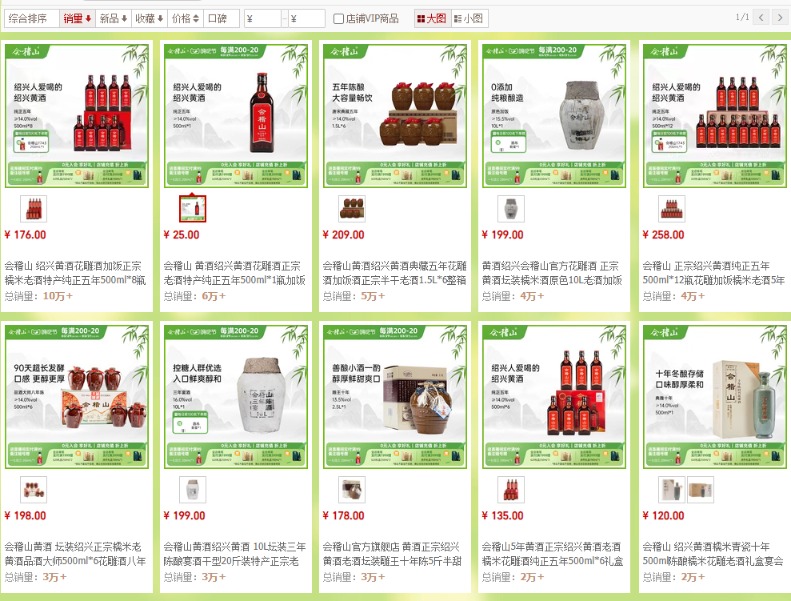Open the 90天超长发酵 product image
791x601 pixels.
pyautogui.click(x=77, y=397)
